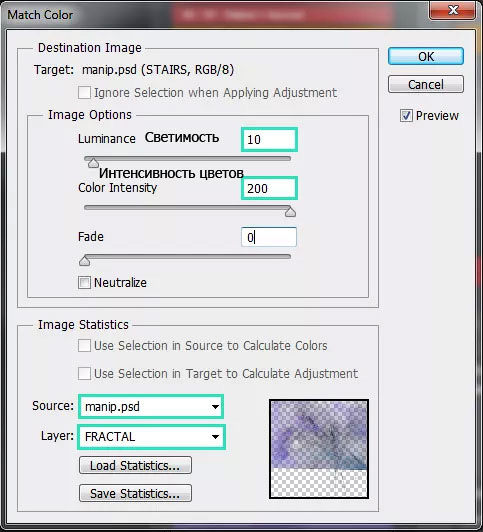
Task: Click the Color Intensity label
Action: point(117,188)
